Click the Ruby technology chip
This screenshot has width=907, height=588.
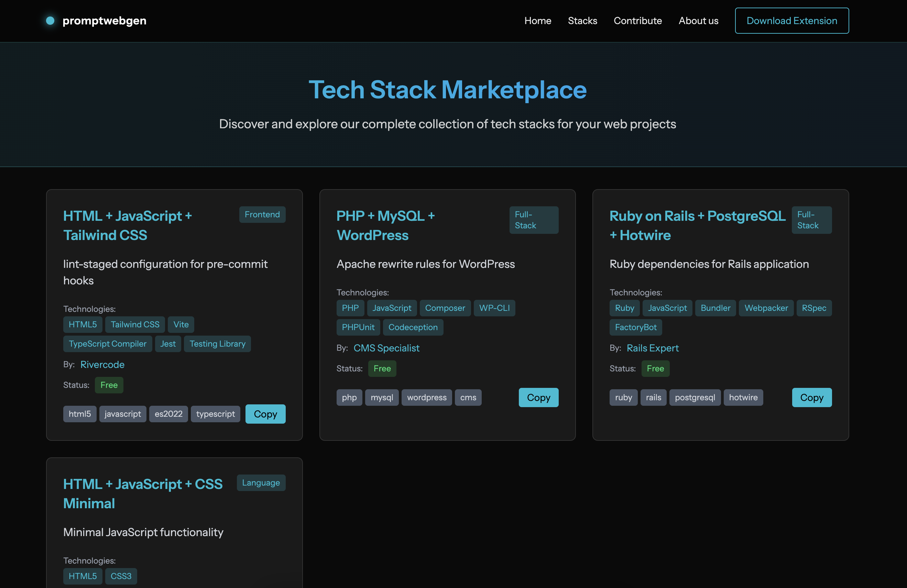coord(624,308)
